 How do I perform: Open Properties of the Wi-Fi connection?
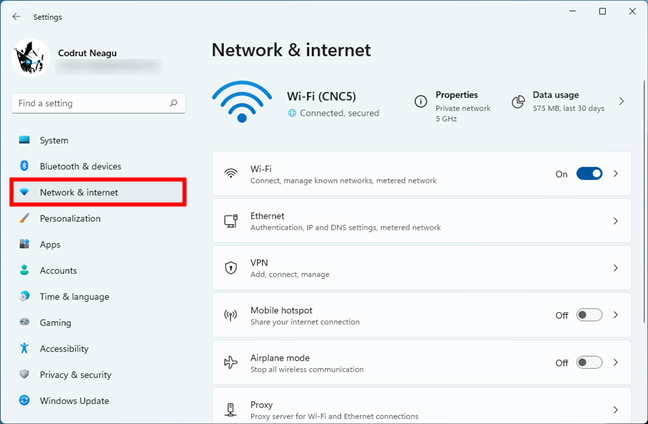(x=456, y=95)
